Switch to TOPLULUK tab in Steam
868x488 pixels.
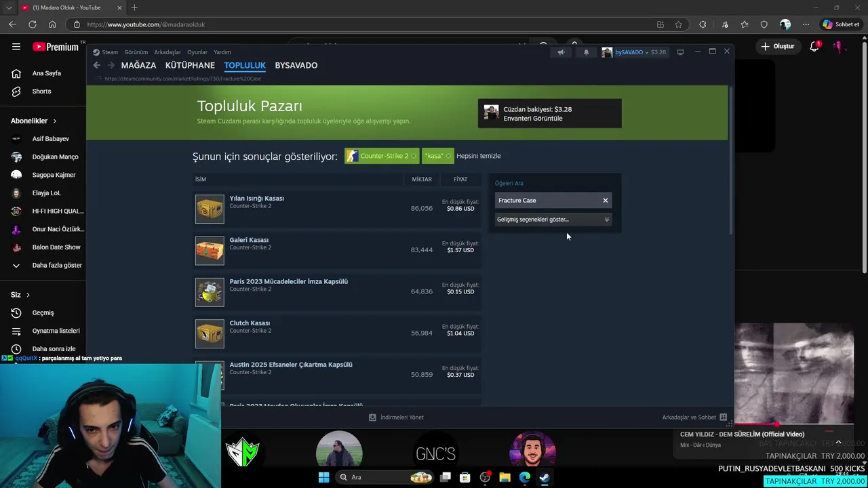click(x=245, y=65)
